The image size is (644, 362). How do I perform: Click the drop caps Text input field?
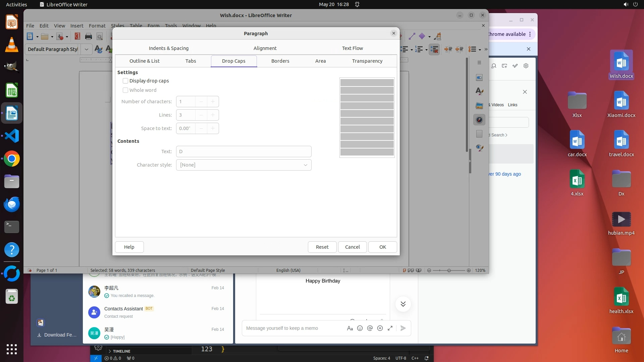click(244, 152)
